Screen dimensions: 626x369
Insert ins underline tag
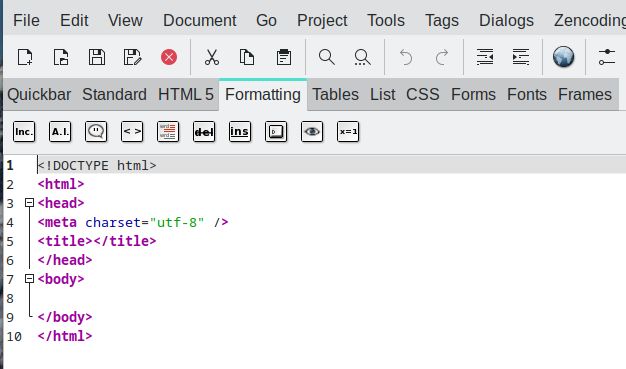coord(240,132)
